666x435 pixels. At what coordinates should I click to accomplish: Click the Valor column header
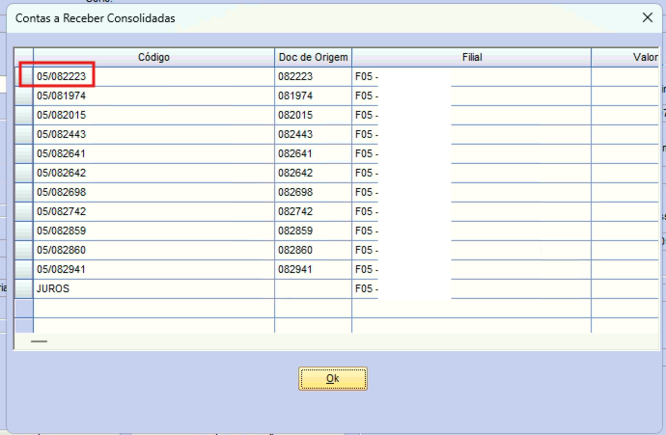(625, 57)
